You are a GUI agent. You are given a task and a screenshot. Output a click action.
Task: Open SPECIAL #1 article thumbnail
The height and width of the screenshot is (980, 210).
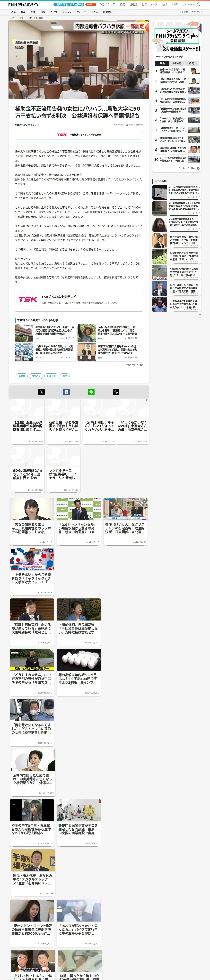click(x=160, y=192)
